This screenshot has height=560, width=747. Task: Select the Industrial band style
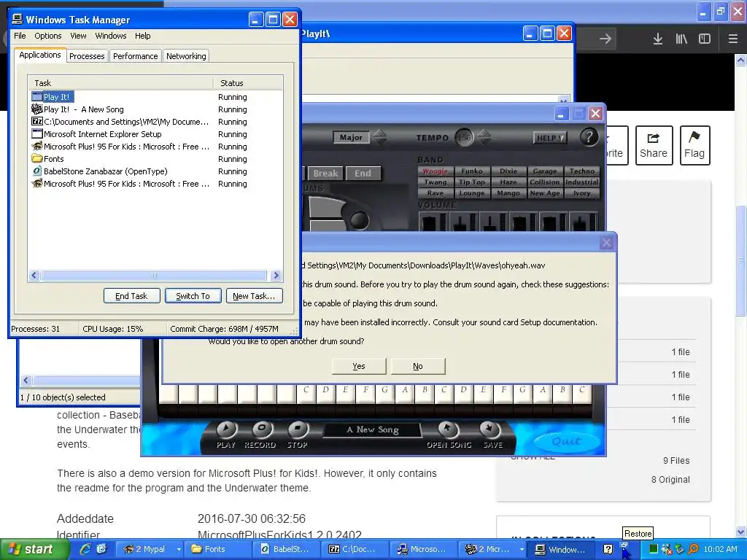point(581,182)
